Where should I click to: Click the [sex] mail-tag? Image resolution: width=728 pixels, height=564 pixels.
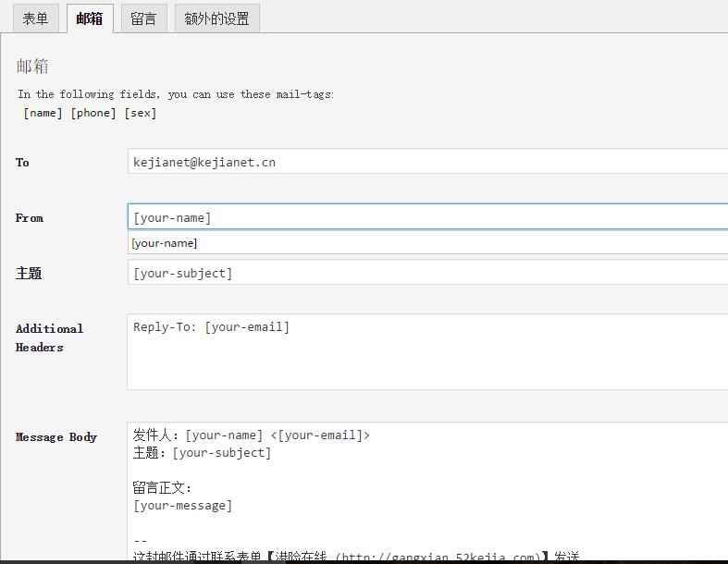141,113
